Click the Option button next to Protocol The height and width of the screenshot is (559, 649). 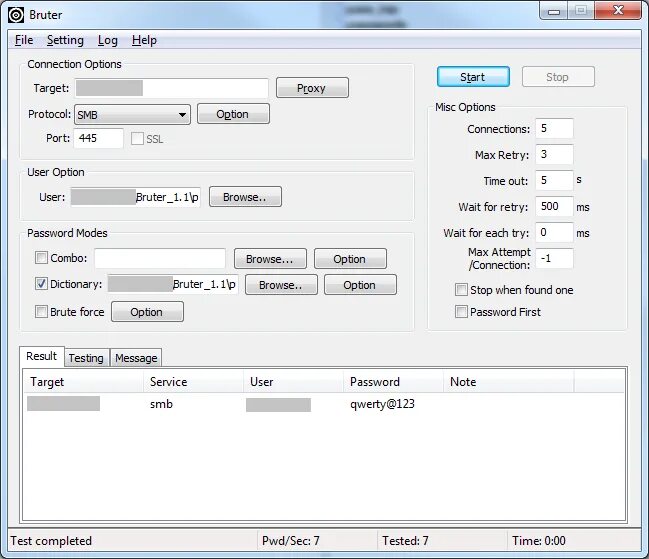pos(233,114)
